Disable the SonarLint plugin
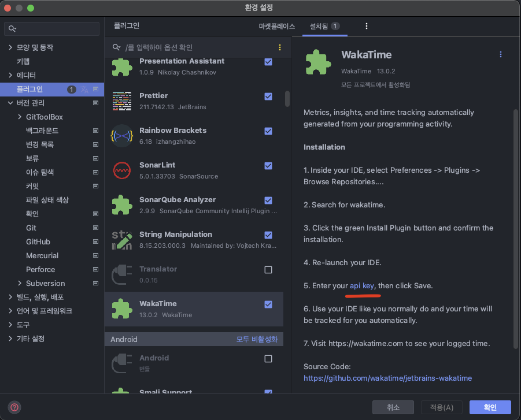The width and height of the screenshot is (521, 420). 268,166
